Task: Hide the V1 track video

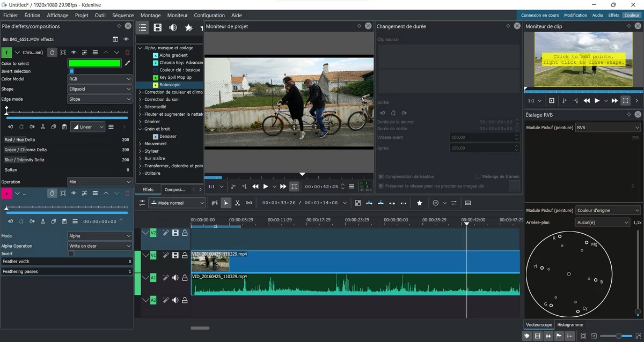Action: point(175,255)
